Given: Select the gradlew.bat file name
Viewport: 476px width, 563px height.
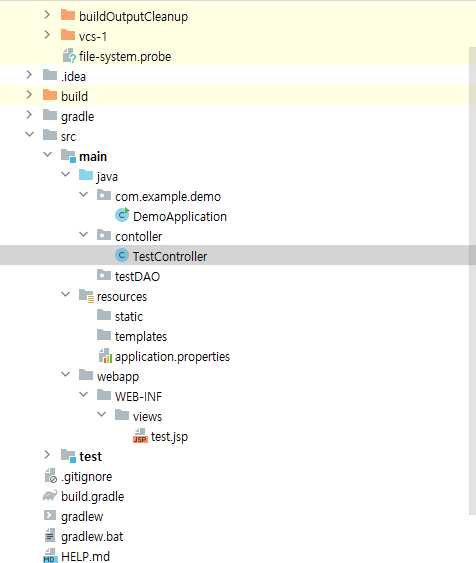Looking at the screenshot, I should pos(92,537).
